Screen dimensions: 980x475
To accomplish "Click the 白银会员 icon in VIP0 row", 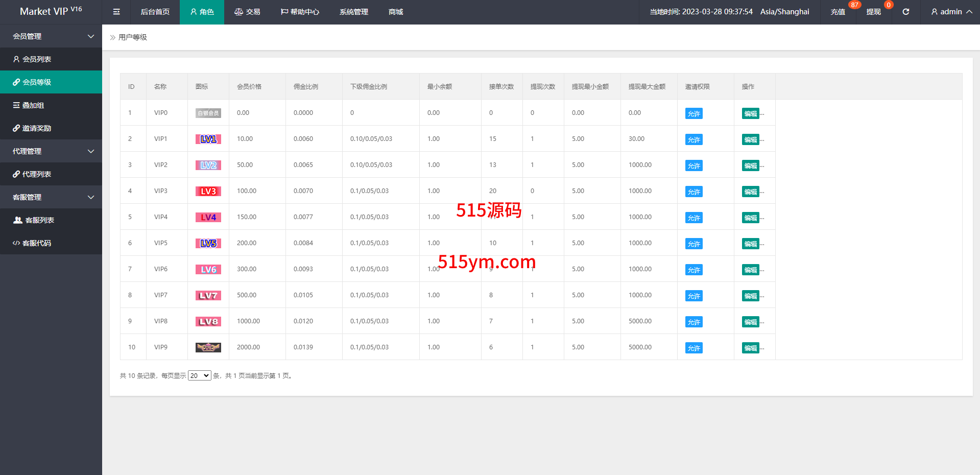I will [208, 113].
